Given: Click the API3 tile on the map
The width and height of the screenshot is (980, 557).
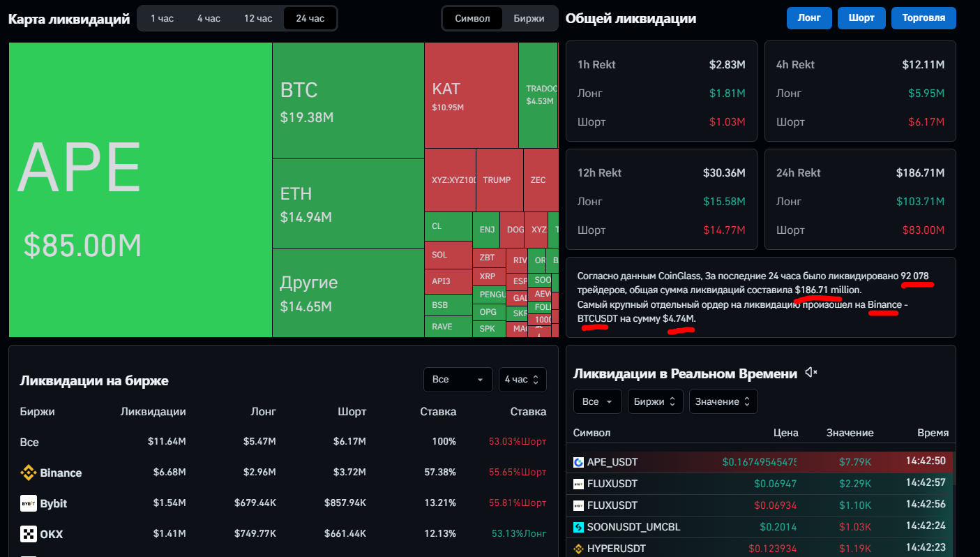Looking at the screenshot, I should tap(448, 281).
